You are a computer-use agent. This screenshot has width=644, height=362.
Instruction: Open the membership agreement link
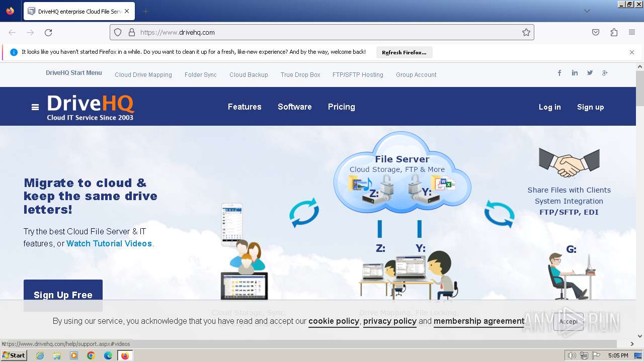click(x=479, y=321)
